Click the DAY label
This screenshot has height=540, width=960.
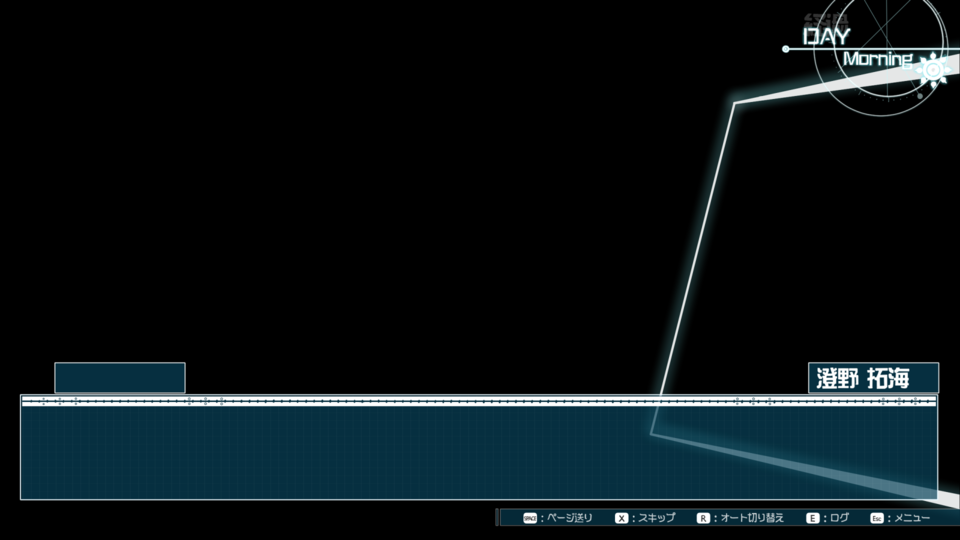pyautogui.click(x=827, y=36)
